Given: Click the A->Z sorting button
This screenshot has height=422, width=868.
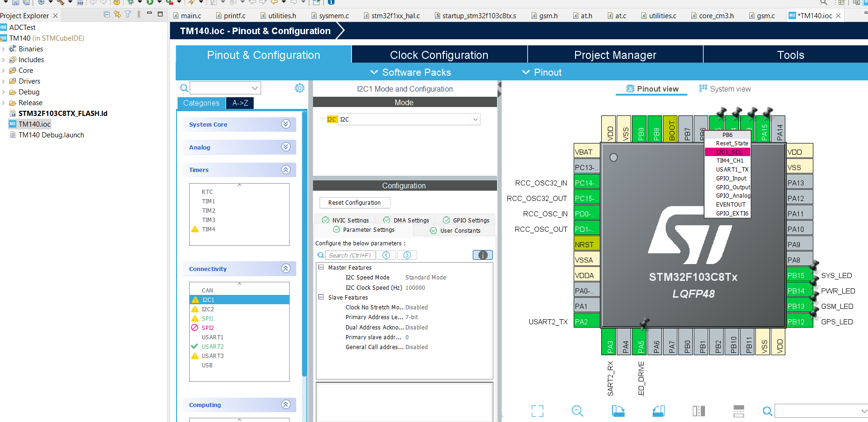Looking at the screenshot, I should pyautogui.click(x=239, y=103).
